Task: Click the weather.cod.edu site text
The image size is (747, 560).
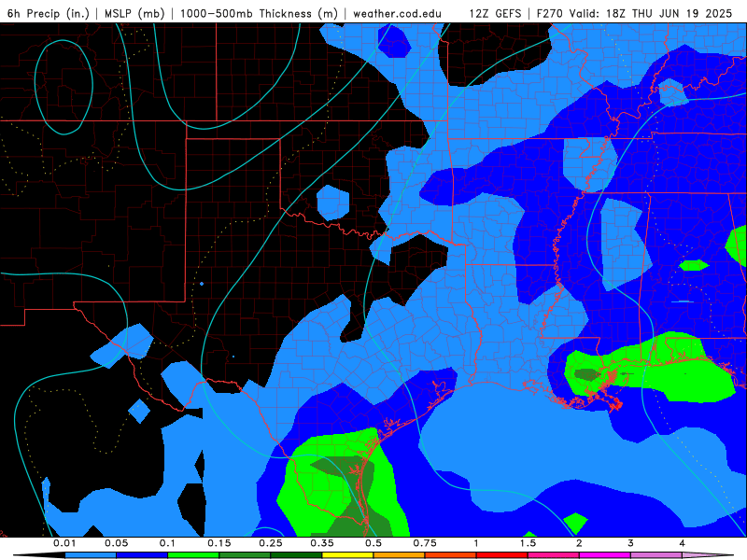Action: 397,13
